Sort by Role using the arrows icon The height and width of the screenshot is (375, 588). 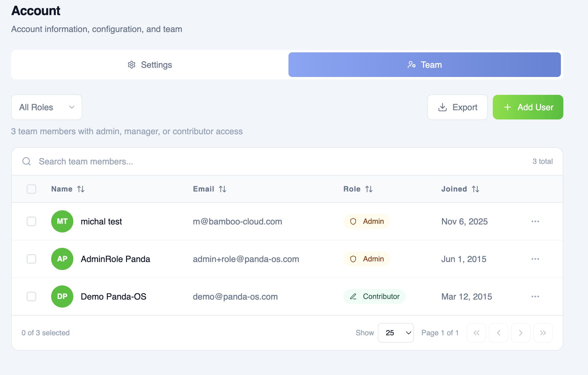[369, 189]
